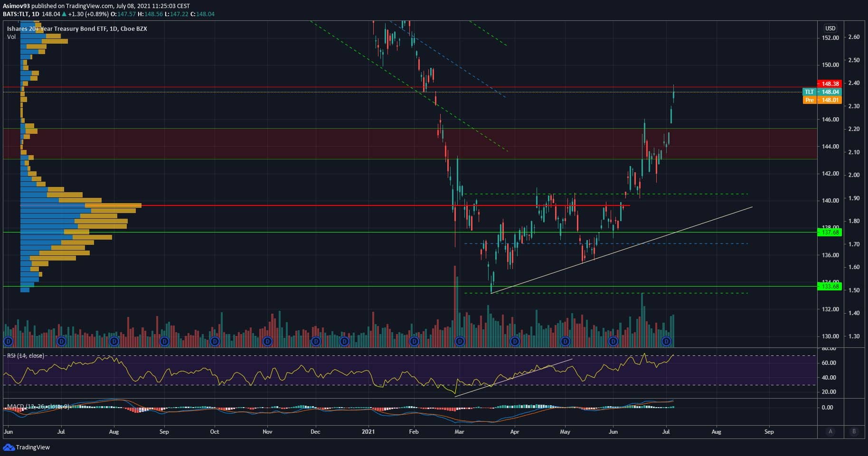Click the 130.00 price on the axis
Screen dimensions: 868x456
[x=830, y=336]
